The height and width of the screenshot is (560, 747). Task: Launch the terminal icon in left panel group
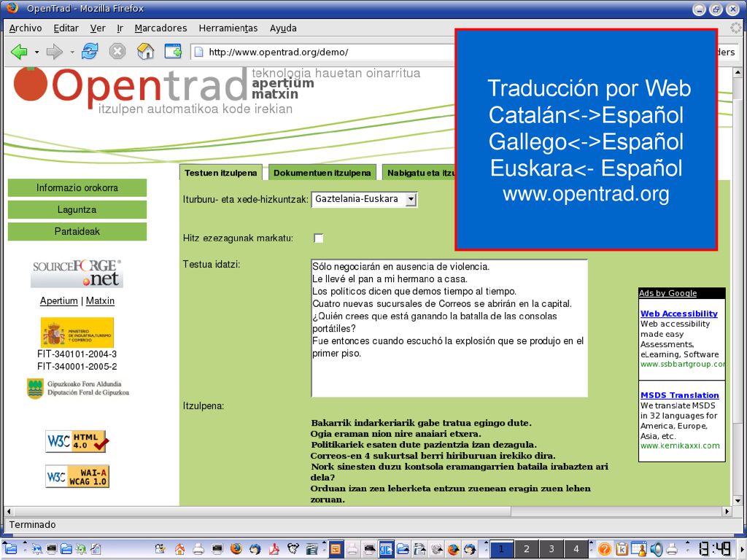point(52,549)
